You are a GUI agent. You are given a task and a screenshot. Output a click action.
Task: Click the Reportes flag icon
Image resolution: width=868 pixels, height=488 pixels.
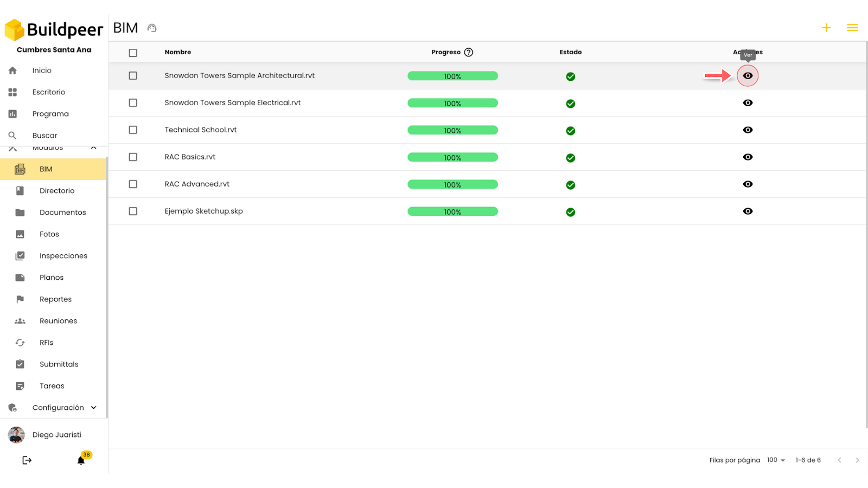(x=20, y=299)
